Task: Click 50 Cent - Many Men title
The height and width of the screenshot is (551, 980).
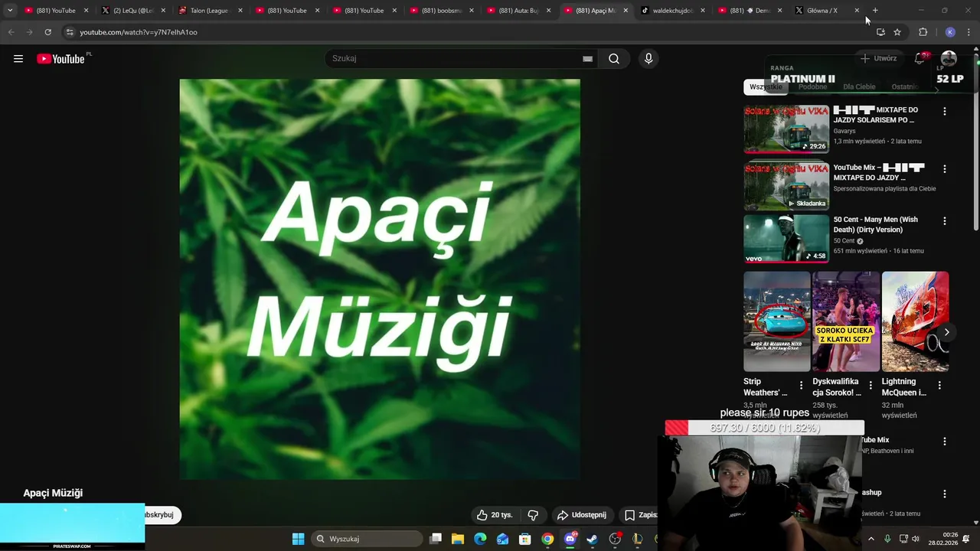Action: [875, 224]
